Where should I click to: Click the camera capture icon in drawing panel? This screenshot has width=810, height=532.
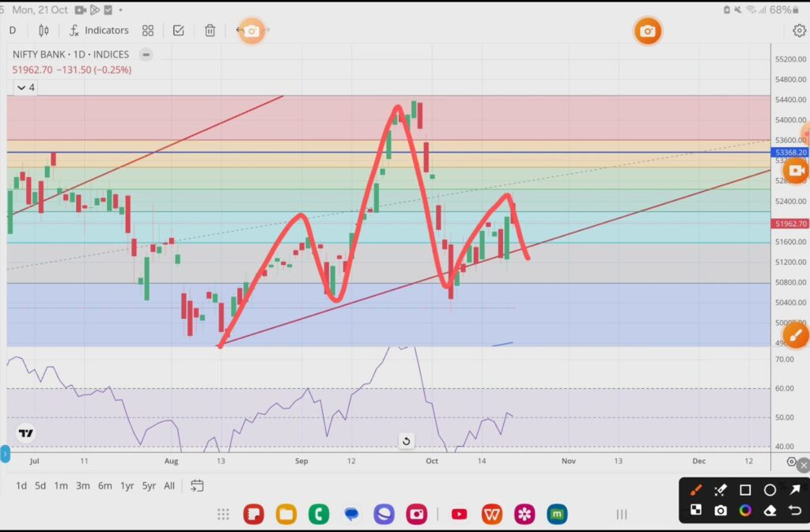point(720,511)
